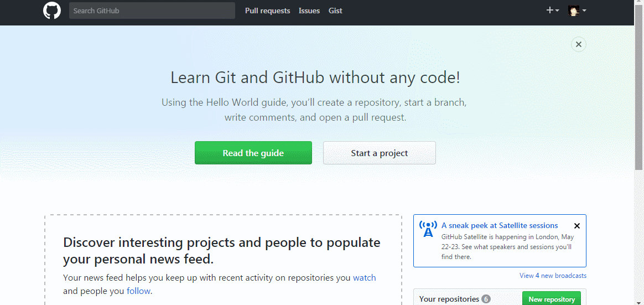Open Pull requests in the top navigation
The width and height of the screenshot is (644, 305).
tap(267, 11)
